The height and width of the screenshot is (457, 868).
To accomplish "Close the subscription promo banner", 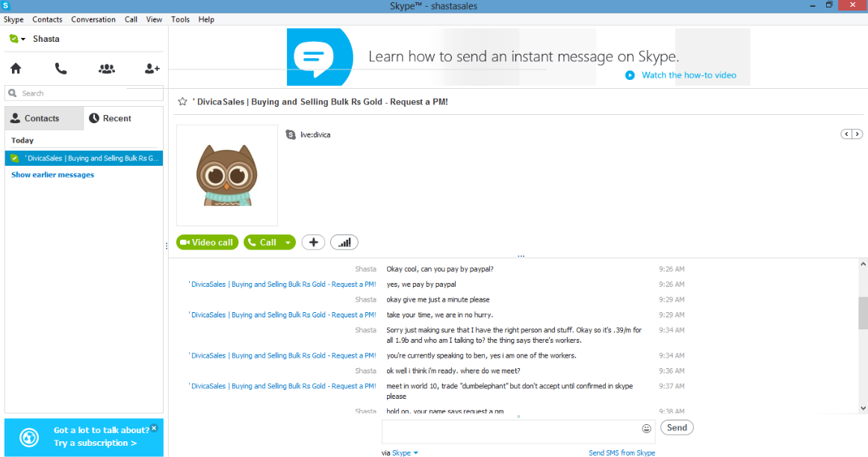I will pos(155,428).
